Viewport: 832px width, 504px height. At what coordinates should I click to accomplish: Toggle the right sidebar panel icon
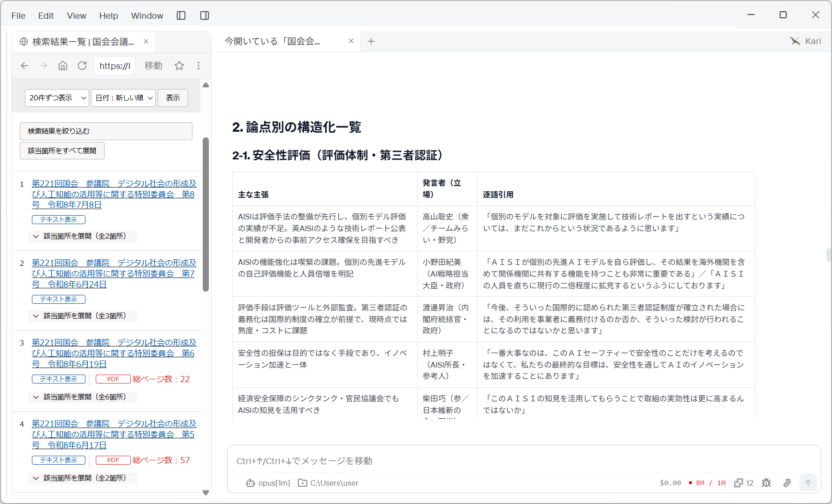[205, 15]
